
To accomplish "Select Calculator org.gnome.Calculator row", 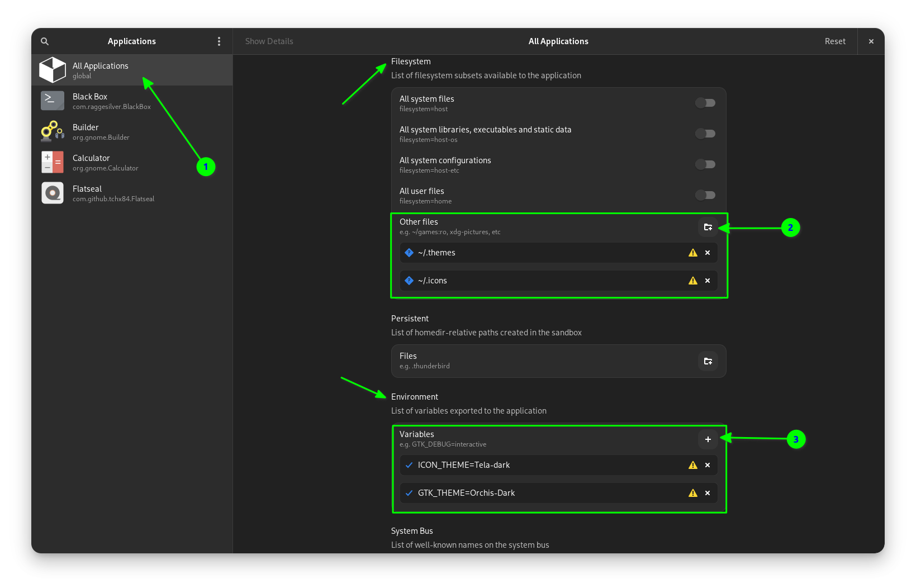I will click(x=132, y=162).
